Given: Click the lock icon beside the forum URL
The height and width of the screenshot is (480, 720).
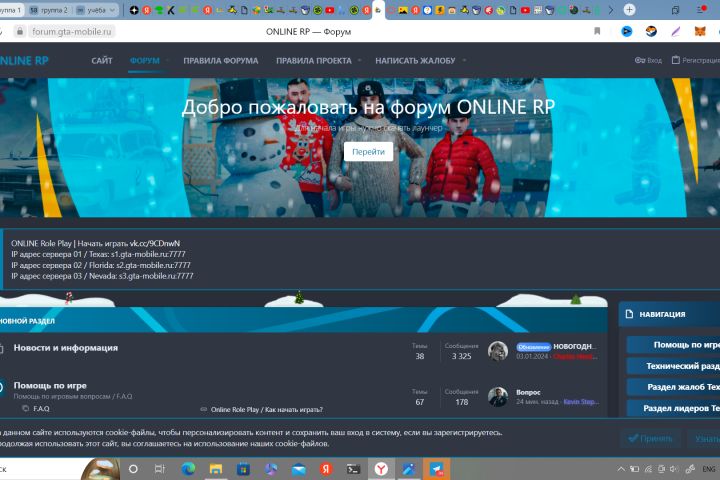Looking at the screenshot, I should click(19, 31).
